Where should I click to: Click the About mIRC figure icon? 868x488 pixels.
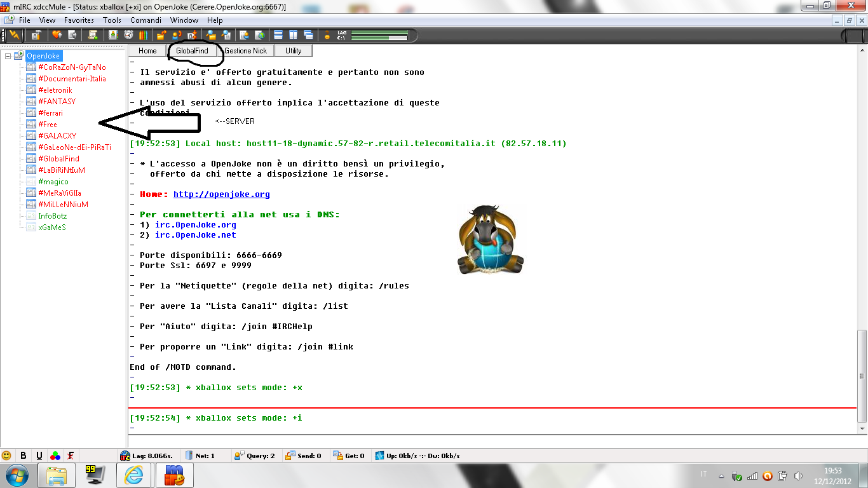(327, 35)
